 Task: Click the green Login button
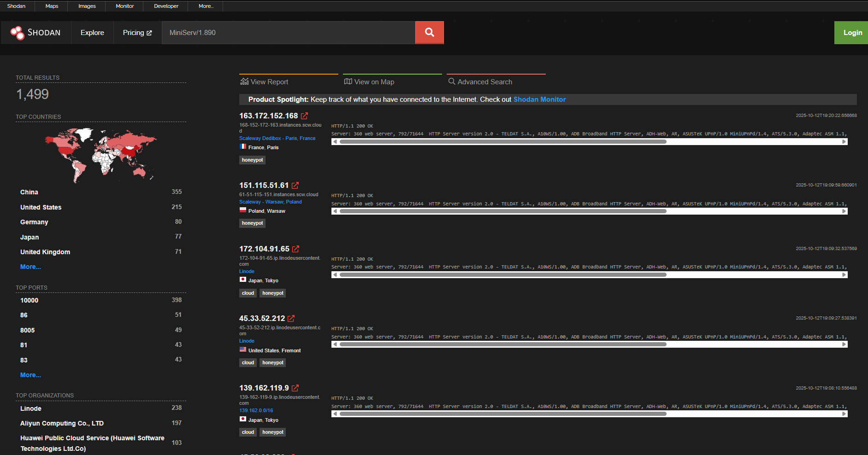pyautogui.click(x=852, y=33)
